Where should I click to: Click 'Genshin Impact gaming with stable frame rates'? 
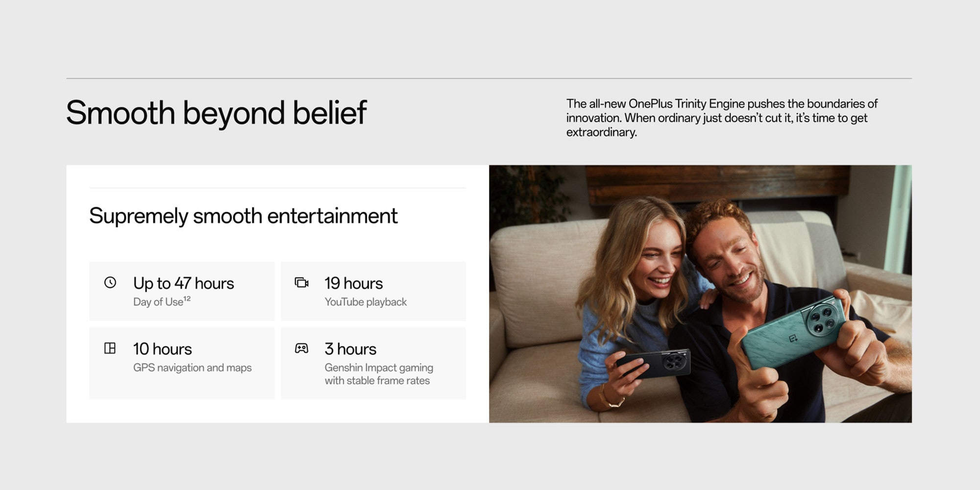[379, 374]
